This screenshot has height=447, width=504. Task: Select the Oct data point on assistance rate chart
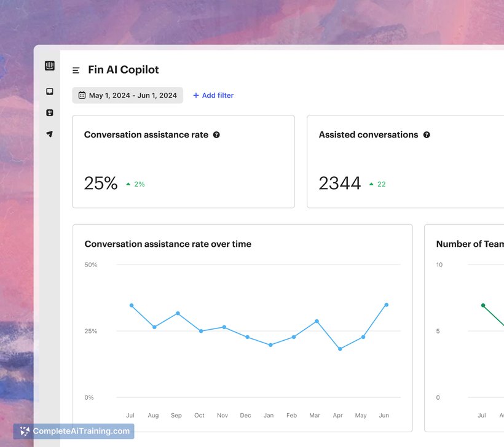tap(201, 331)
